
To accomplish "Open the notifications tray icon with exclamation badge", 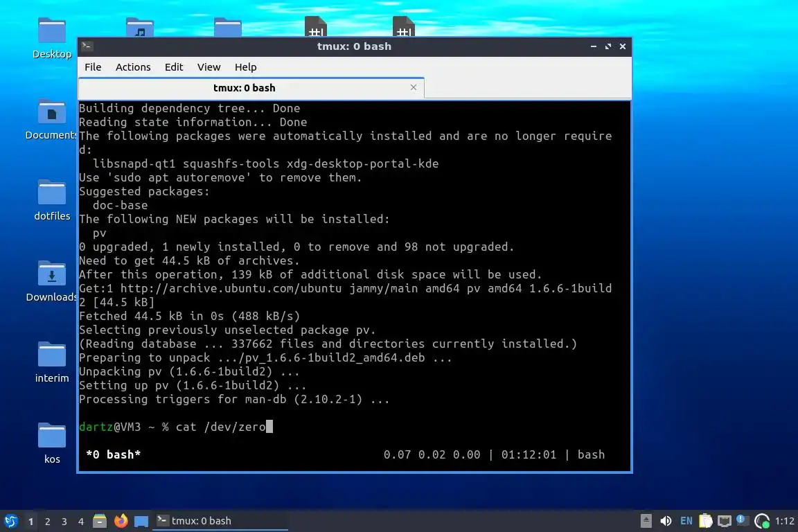I will coord(743,520).
